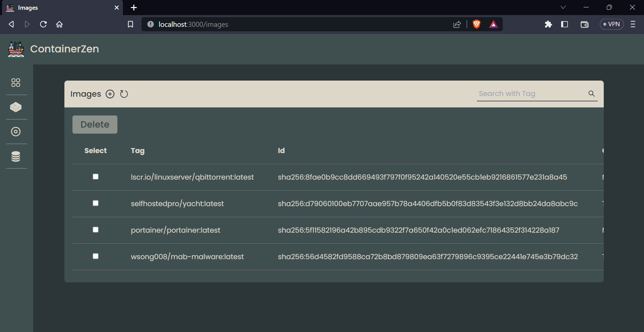Open a new browser tab
This screenshot has width=644, height=332.
tap(134, 7)
